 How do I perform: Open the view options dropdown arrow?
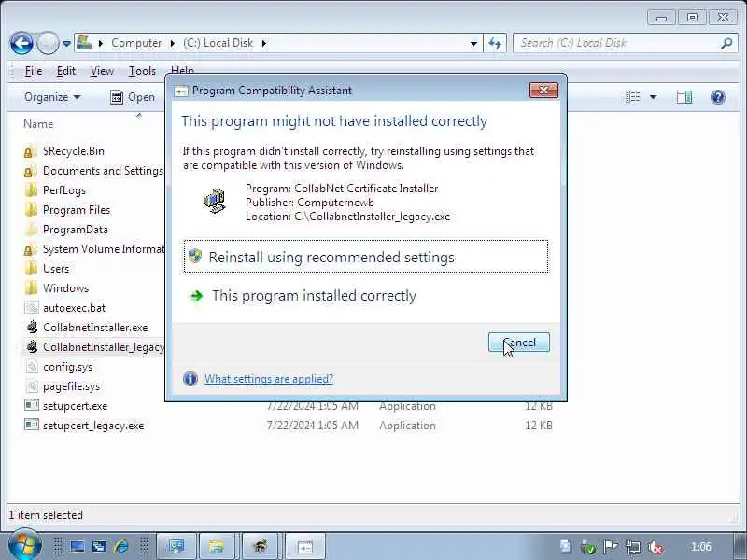tap(653, 97)
